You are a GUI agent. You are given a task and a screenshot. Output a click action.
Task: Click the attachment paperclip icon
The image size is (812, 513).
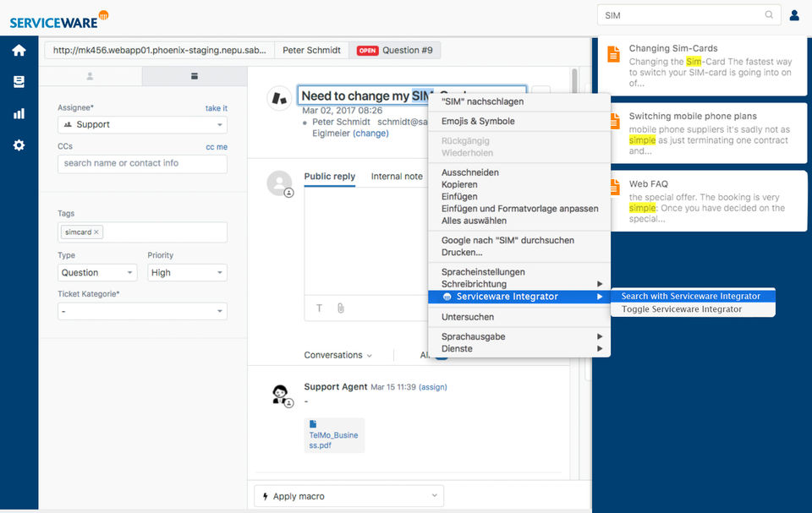click(x=341, y=308)
